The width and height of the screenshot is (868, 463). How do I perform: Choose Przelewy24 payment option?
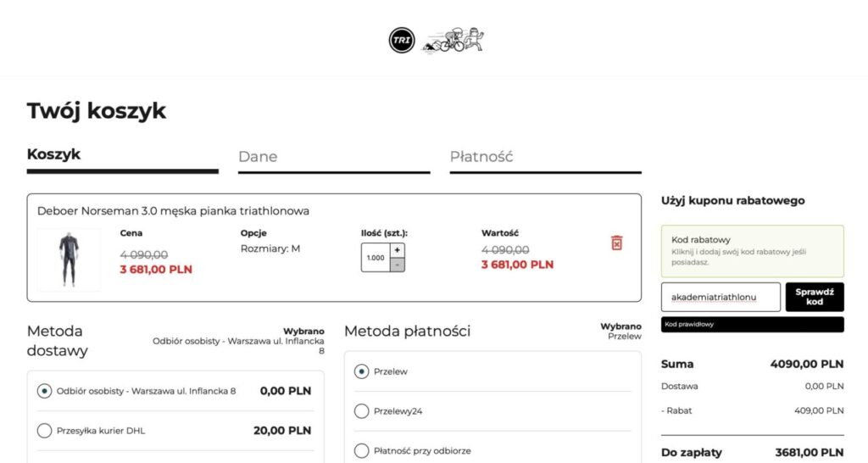click(x=362, y=411)
